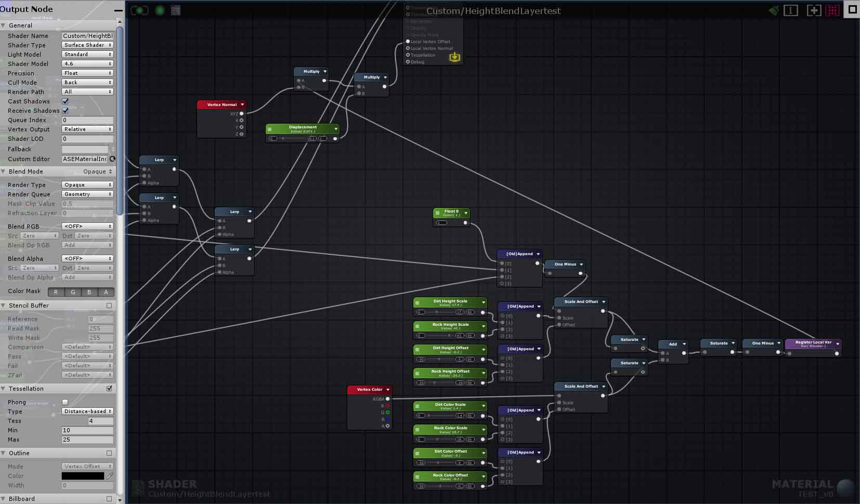This screenshot has width=860, height=504.
Task: Click the hamburger icon on Rock Height Offset node
Action: click(417, 373)
